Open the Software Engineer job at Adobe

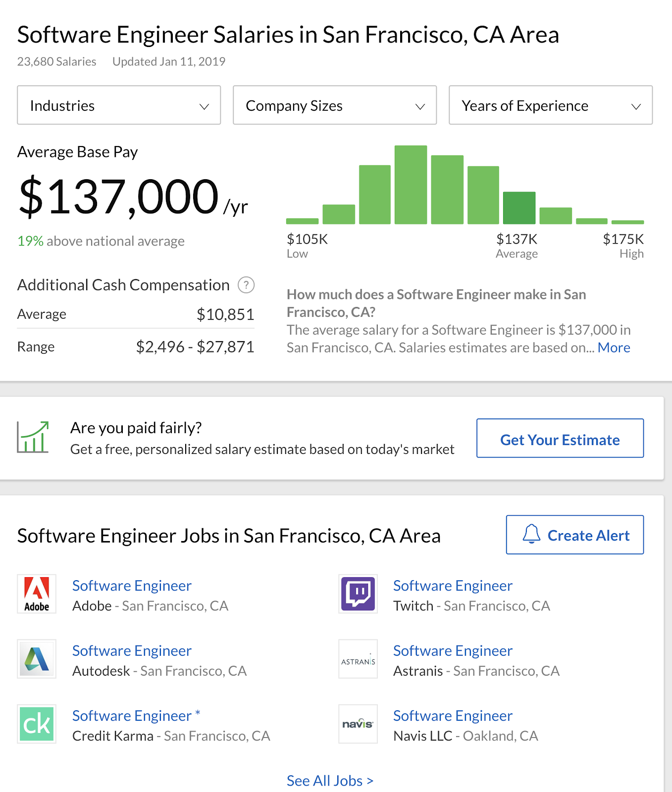(x=132, y=586)
